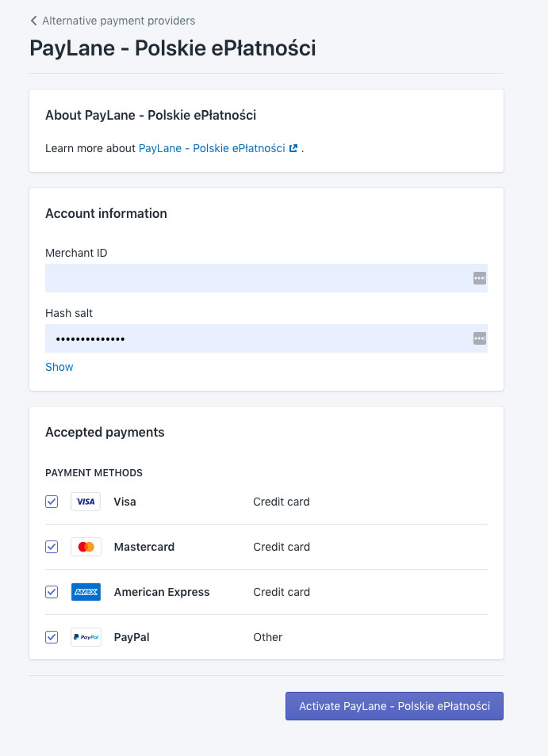Uncheck the American Express checkbox
Viewport: 548px width, 756px height.
[52, 592]
